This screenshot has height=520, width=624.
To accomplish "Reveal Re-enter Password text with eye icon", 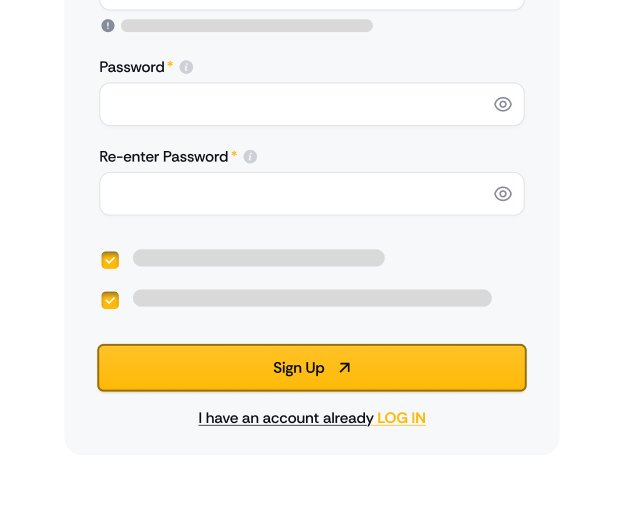I will tap(503, 194).
